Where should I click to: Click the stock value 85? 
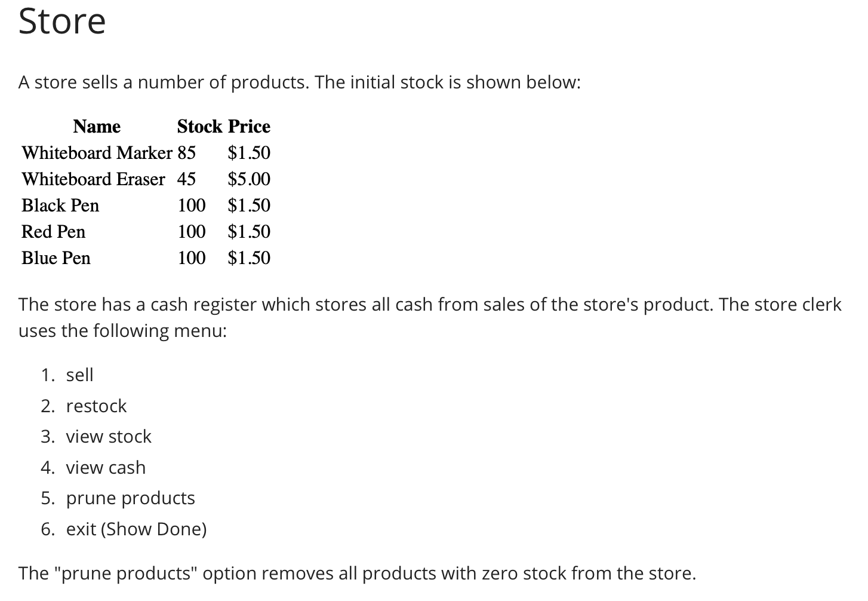186,153
